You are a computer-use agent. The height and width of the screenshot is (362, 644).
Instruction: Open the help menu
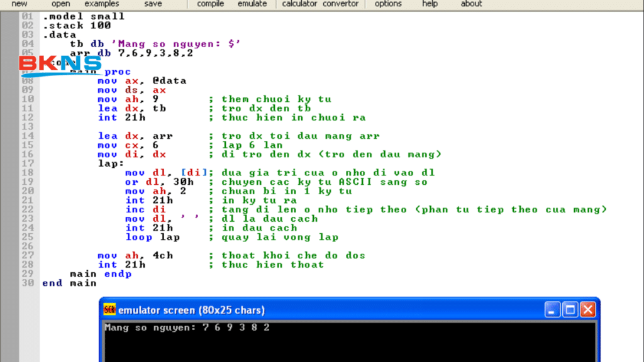(x=430, y=4)
